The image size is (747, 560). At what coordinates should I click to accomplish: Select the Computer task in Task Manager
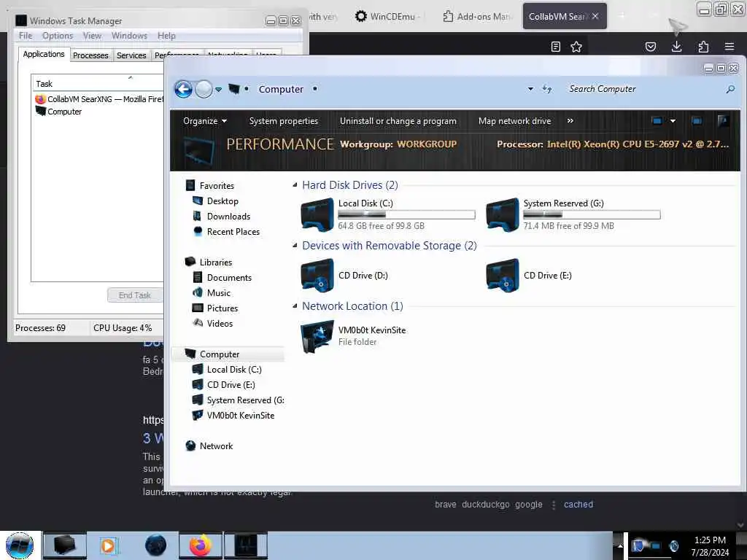click(x=64, y=112)
